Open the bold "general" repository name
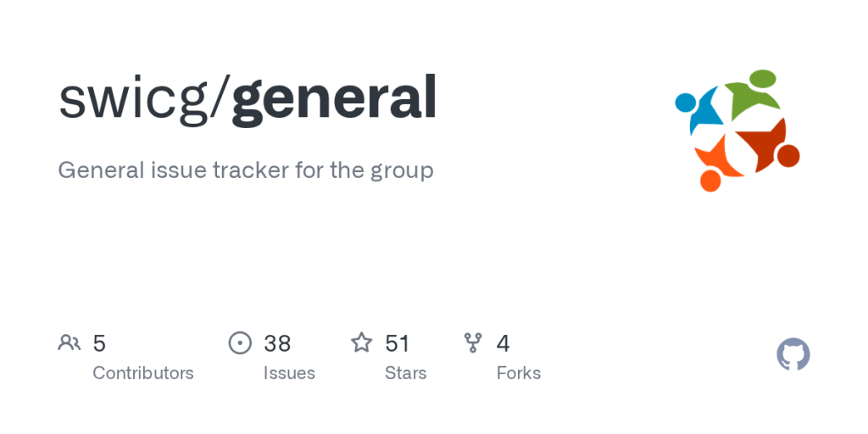Viewport: 868px width, 434px height. 334,97
